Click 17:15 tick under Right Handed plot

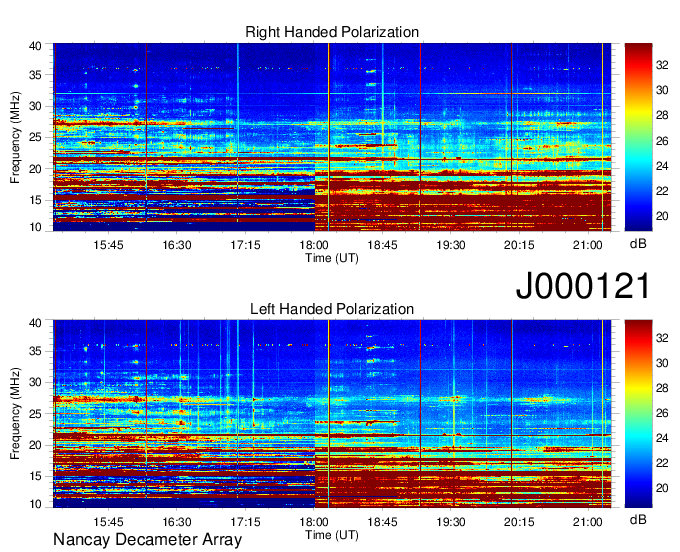[245, 245]
